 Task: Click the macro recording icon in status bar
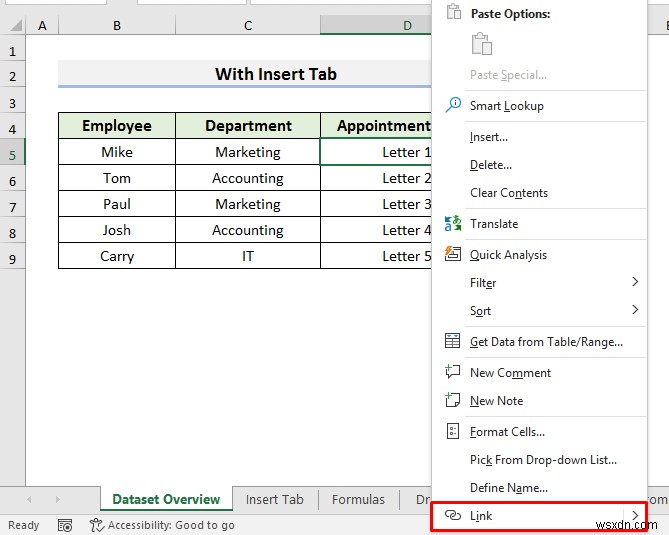pos(65,525)
